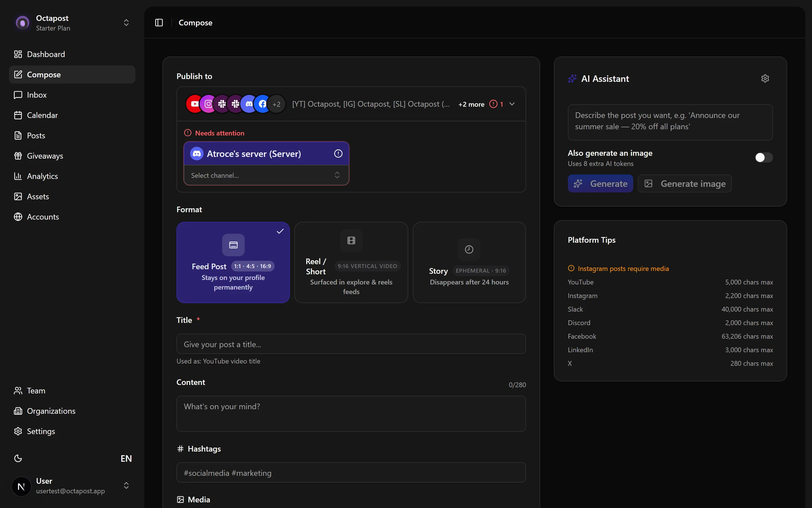Open the Select channel dropdown

[x=266, y=175]
